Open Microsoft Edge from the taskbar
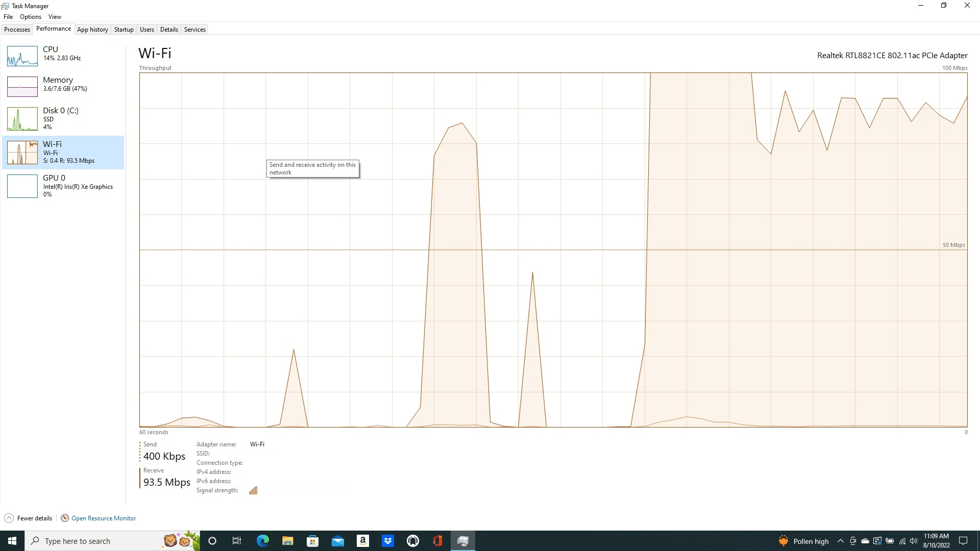The height and width of the screenshot is (551, 980). [262, 540]
